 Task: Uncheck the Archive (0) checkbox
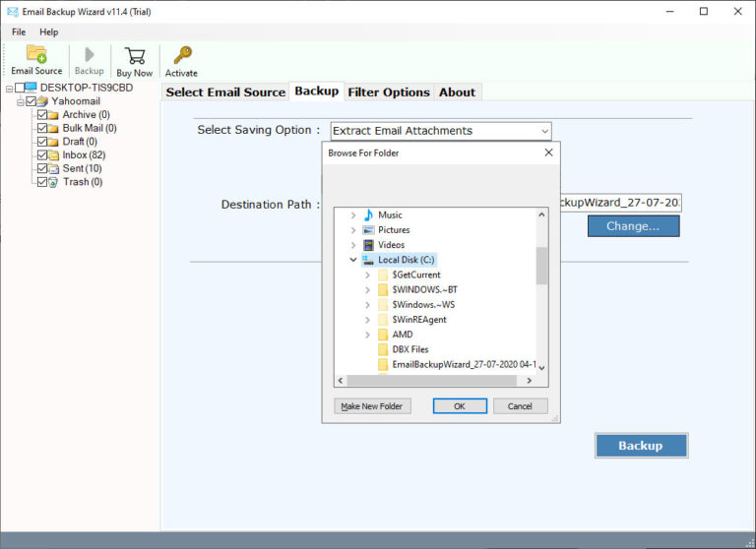coord(42,115)
